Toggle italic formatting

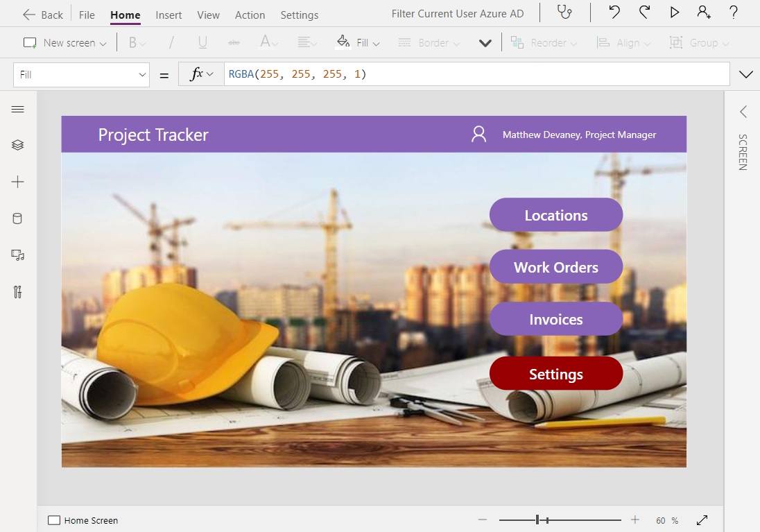coord(171,42)
